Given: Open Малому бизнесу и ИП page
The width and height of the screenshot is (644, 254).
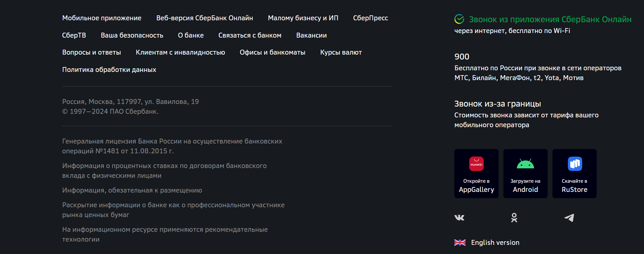Looking at the screenshot, I should 303,18.
